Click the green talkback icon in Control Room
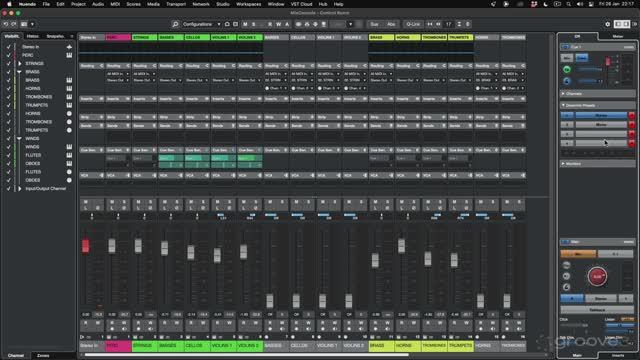The image size is (640, 360). [x=567, y=70]
